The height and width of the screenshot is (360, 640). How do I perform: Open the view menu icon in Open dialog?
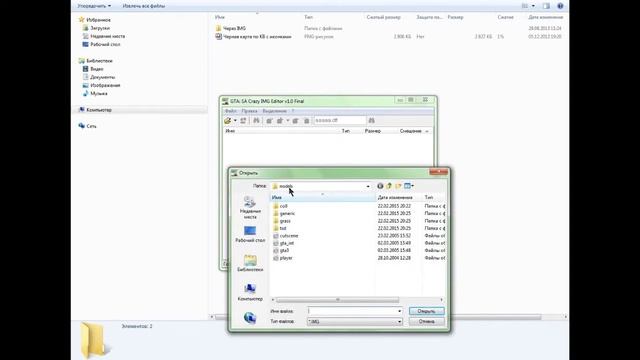(x=409, y=186)
